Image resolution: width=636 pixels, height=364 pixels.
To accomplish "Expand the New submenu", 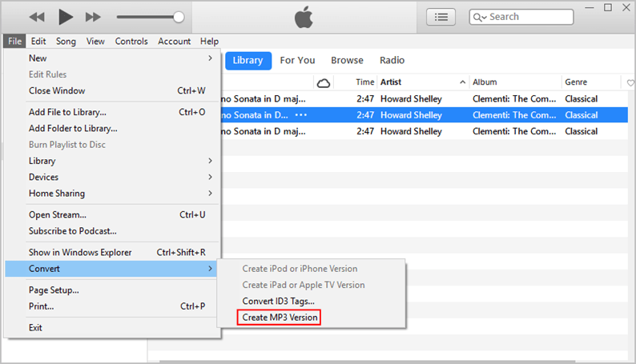I will (112, 58).
